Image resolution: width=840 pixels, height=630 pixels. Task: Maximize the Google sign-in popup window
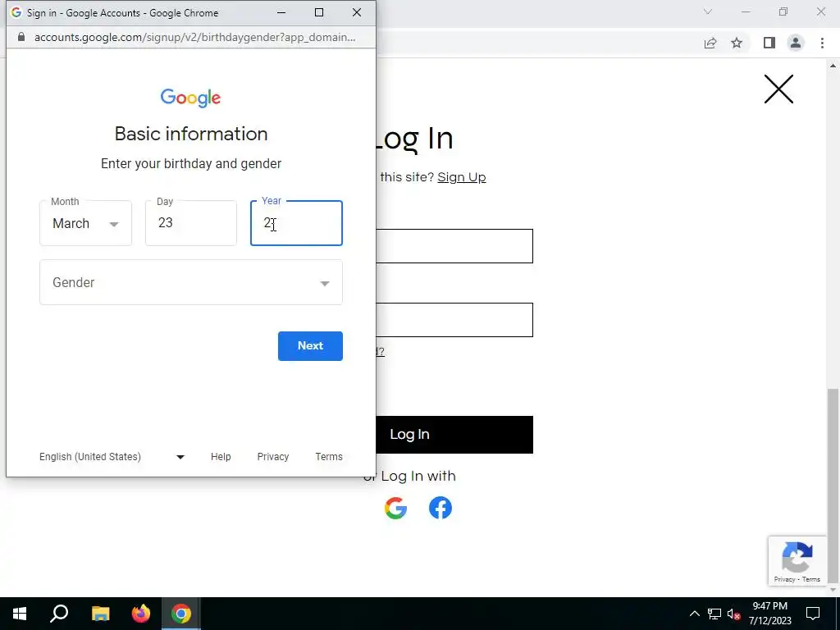pyautogui.click(x=319, y=12)
